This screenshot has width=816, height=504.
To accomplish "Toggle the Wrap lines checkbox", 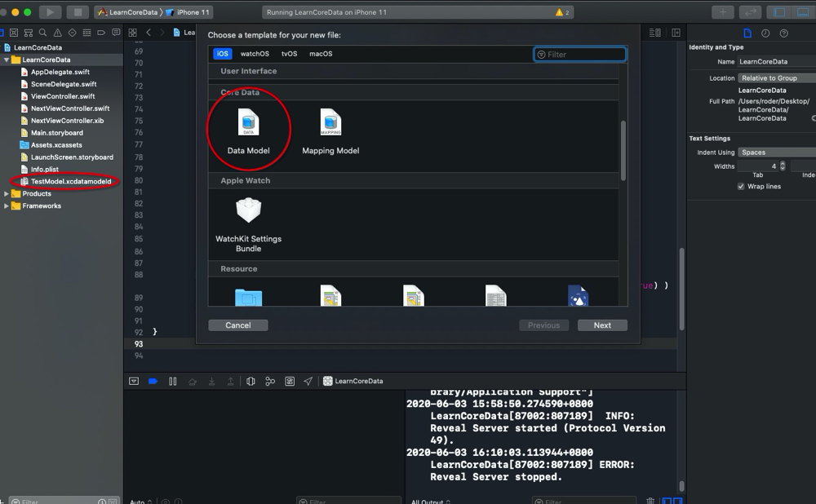I will 741,186.
